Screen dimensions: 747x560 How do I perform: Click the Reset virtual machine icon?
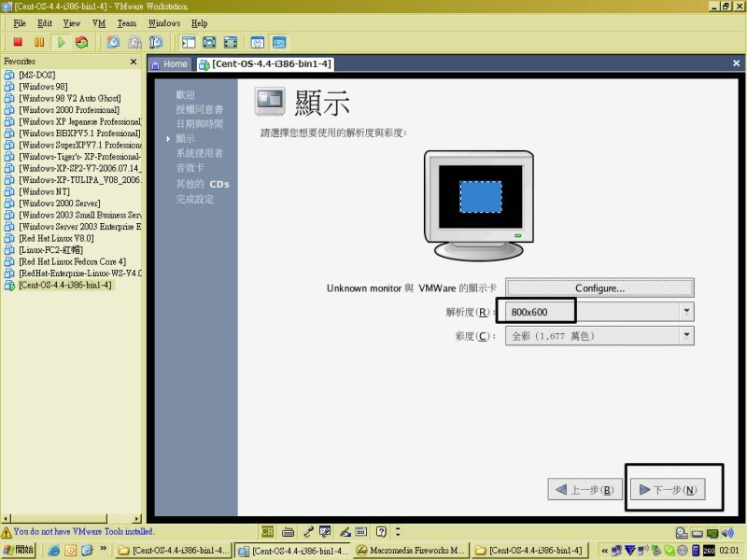click(x=82, y=42)
